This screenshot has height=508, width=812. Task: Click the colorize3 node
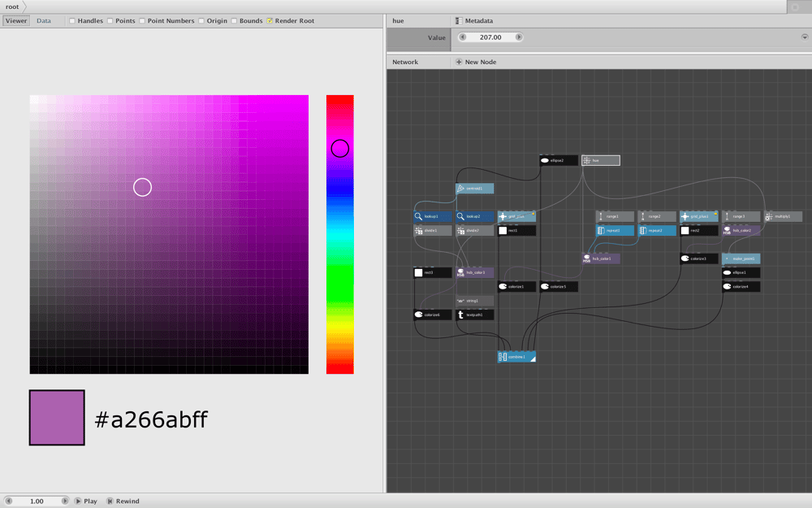point(699,258)
